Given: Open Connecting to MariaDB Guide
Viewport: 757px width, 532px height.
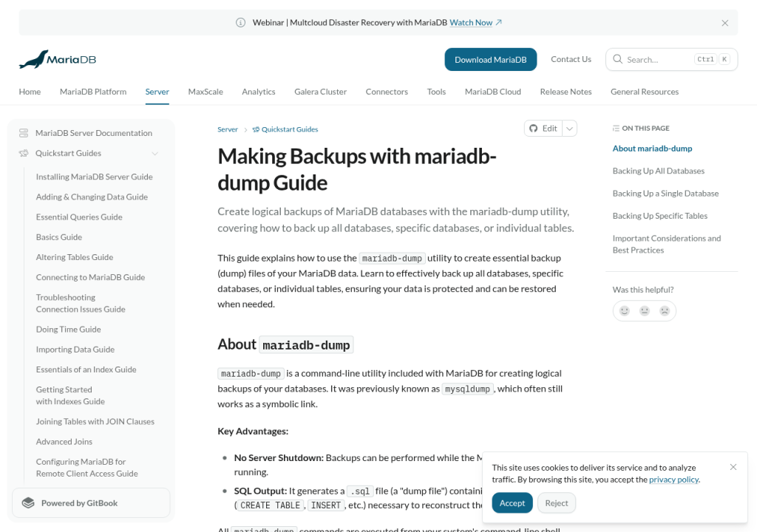Looking at the screenshot, I should pyautogui.click(x=90, y=278).
